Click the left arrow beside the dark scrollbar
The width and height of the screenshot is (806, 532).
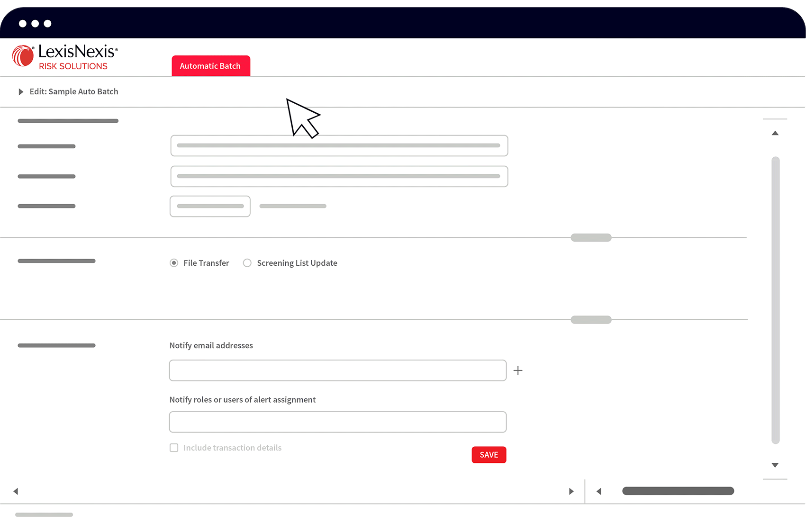coord(598,491)
